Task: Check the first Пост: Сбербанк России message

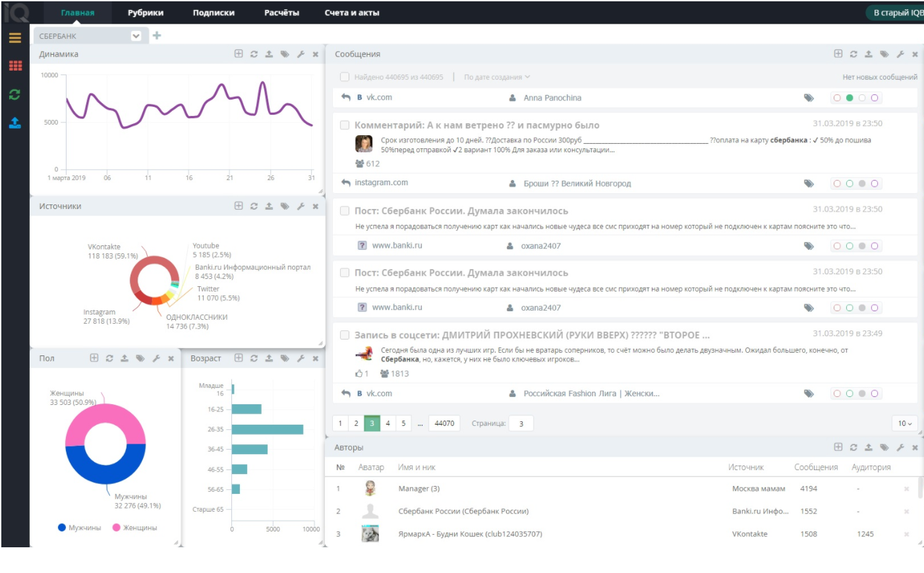Action: point(344,211)
